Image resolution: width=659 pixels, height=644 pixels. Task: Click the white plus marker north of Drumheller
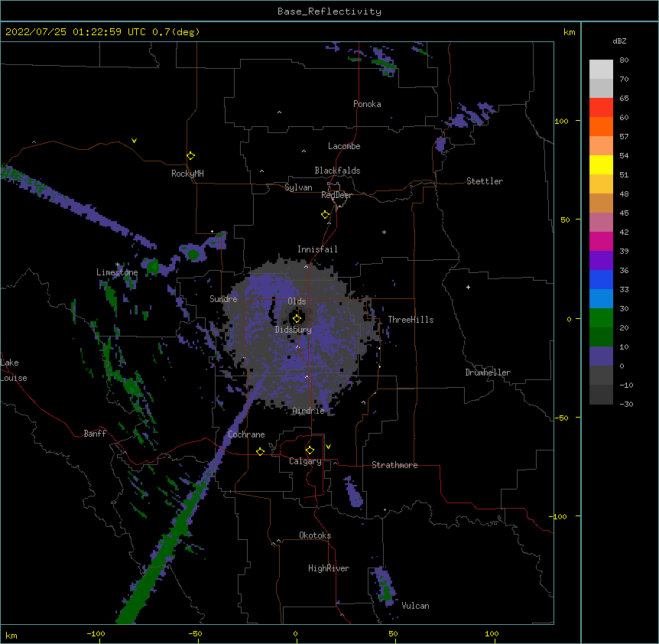coord(468,287)
